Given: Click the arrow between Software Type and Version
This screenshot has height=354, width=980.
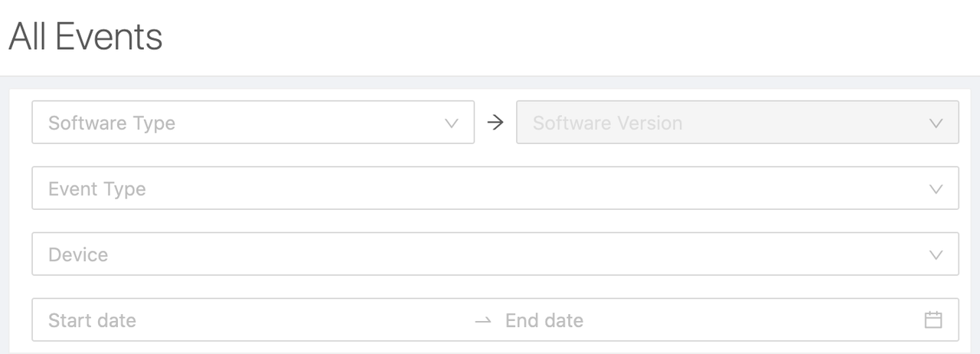Looking at the screenshot, I should (x=495, y=123).
